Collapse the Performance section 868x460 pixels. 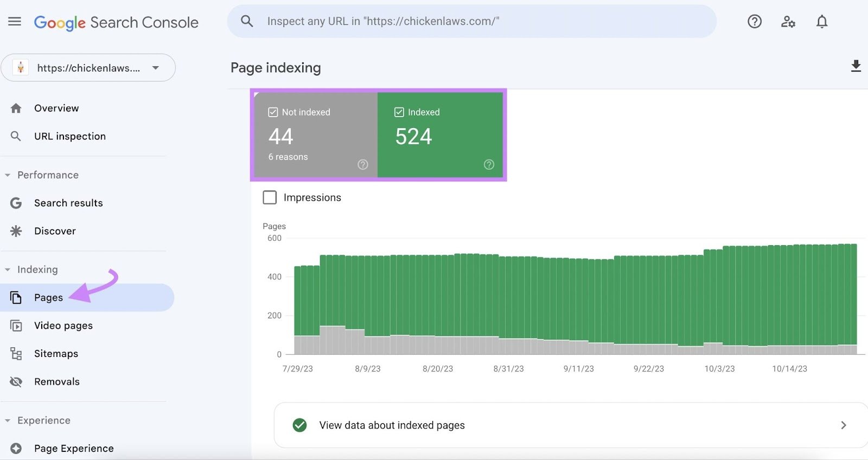8,175
